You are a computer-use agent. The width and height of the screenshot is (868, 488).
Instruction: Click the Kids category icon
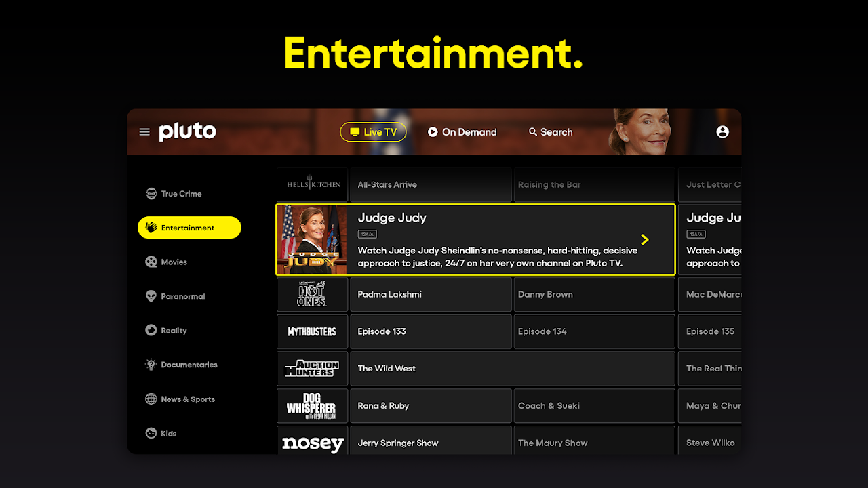point(151,434)
